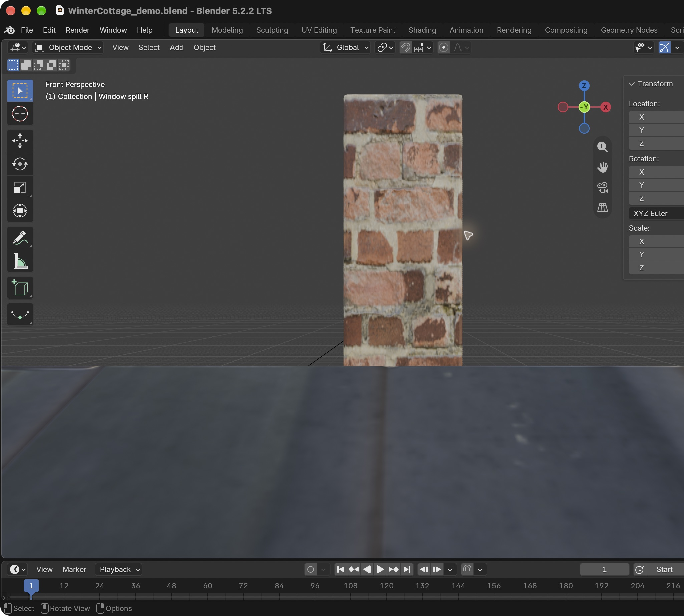Set selection mode to invert
The height and width of the screenshot is (616, 684).
[x=51, y=65]
